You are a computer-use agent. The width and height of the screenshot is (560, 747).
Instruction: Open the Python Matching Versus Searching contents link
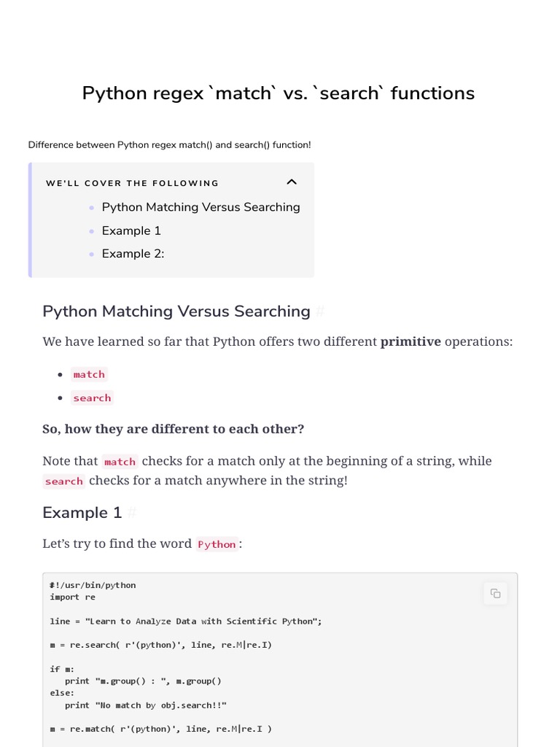pyautogui.click(x=201, y=207)
